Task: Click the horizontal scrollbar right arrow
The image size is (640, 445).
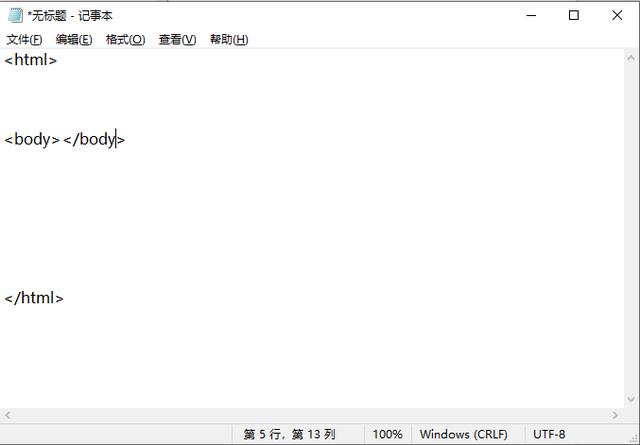Action: 615,415
